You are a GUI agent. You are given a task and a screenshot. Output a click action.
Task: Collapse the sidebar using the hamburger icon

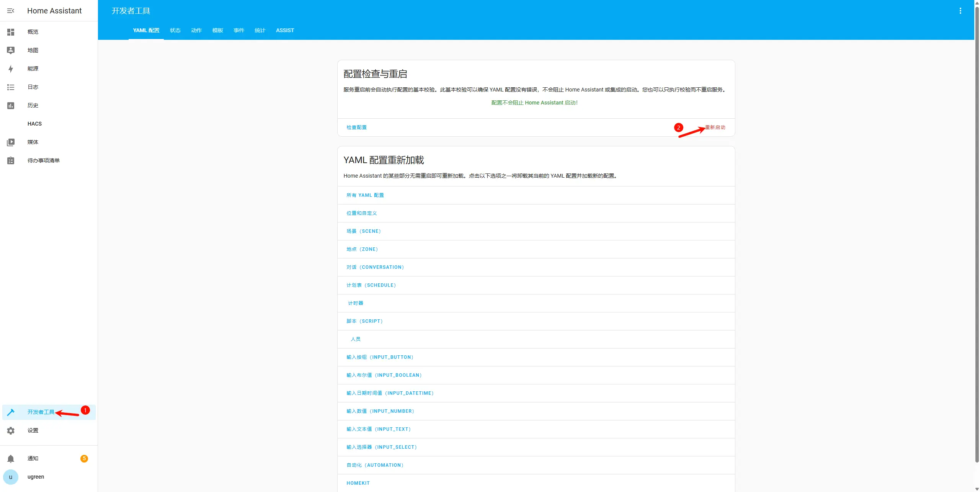coord(11,11)
